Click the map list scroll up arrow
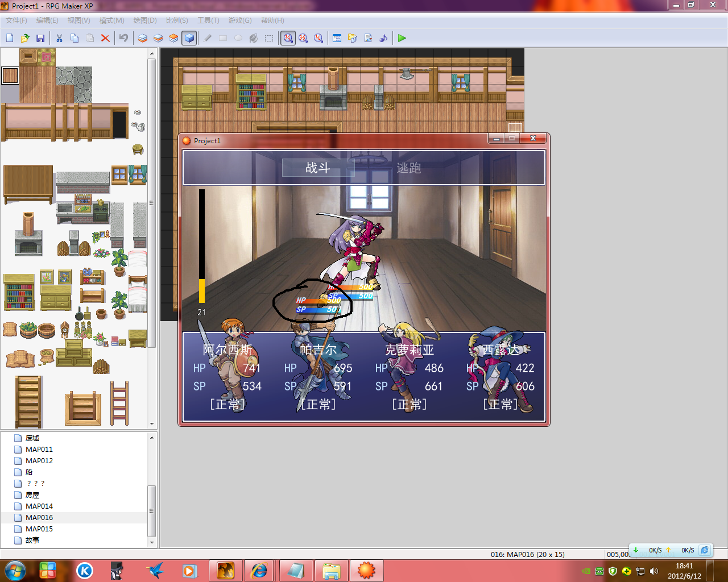Viewport: 728px width, 582px height. tap(152, 438)
